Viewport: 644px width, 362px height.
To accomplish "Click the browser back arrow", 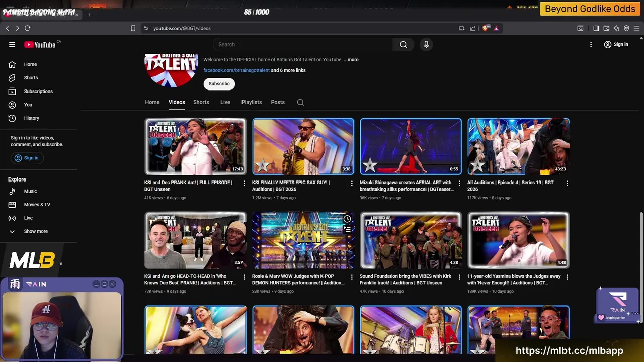I will click(8, 28).
